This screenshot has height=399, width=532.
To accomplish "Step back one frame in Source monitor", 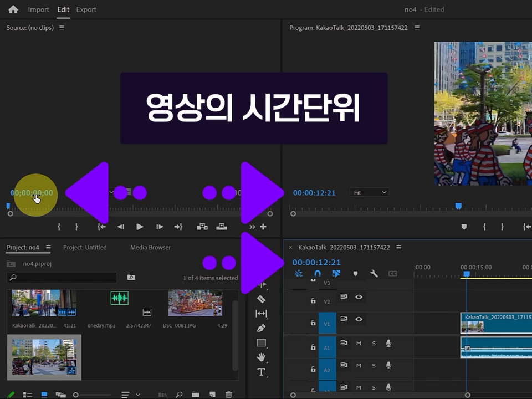I will coord(120,227).
